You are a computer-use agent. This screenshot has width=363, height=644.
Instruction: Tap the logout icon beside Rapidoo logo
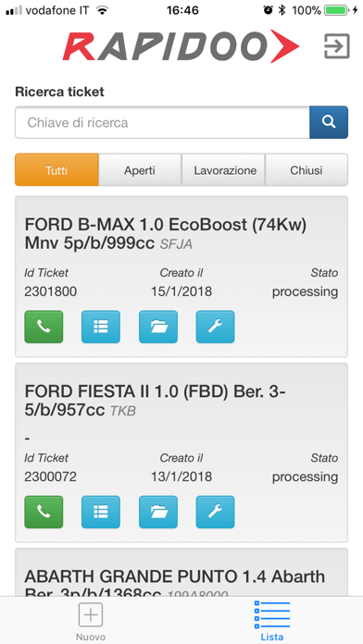point(337,46)
